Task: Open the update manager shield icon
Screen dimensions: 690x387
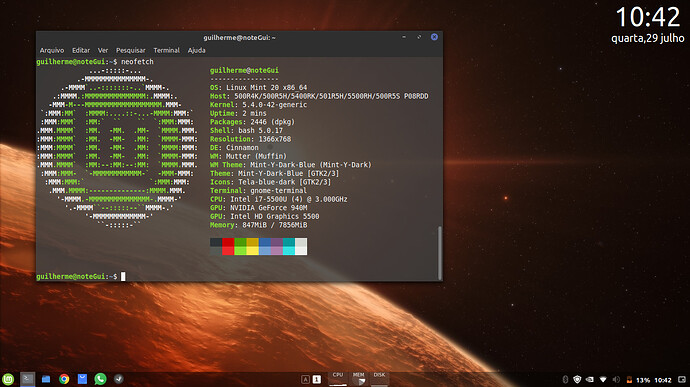Action: click(x=577, y=380)
